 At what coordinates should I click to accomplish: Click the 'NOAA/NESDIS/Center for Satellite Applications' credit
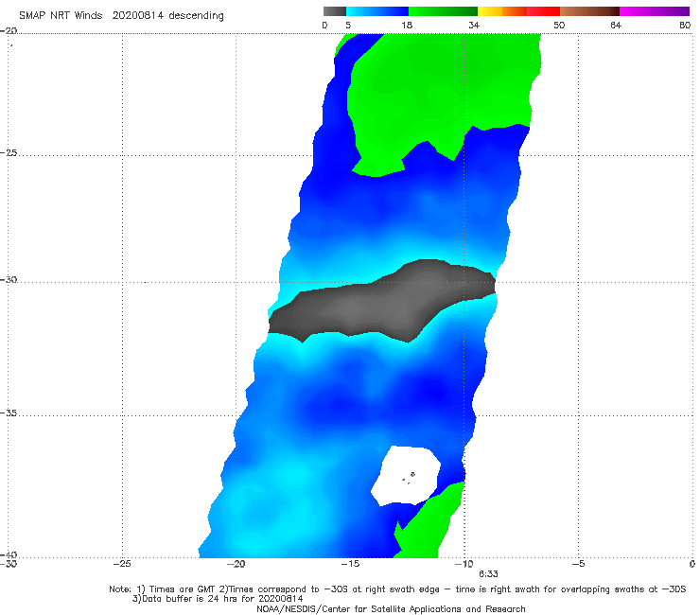pyautogui.click(x=391, y=608)
